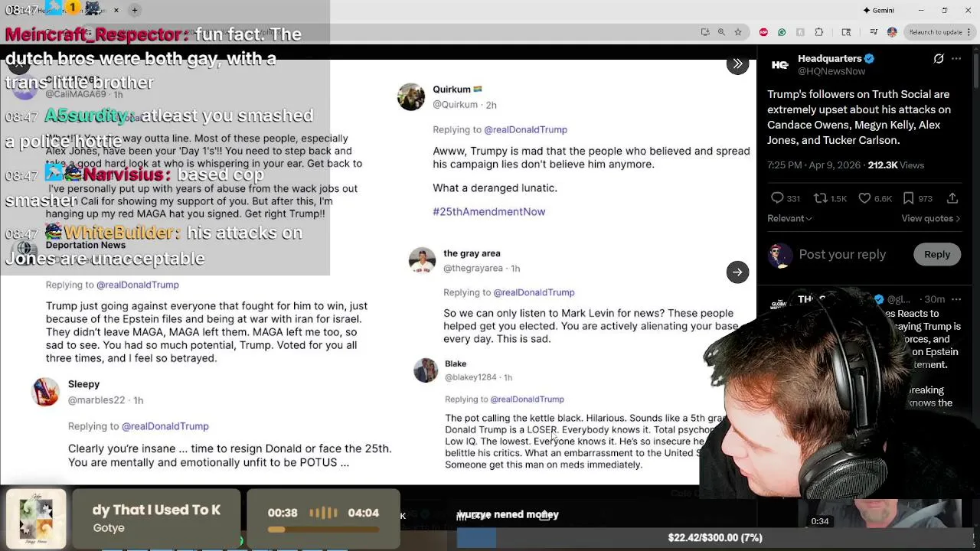This screenshot has height=551, width=980.
Task: Open @realDonaldTrump link in Sleepy's reply
Action: tap(165, 426)
